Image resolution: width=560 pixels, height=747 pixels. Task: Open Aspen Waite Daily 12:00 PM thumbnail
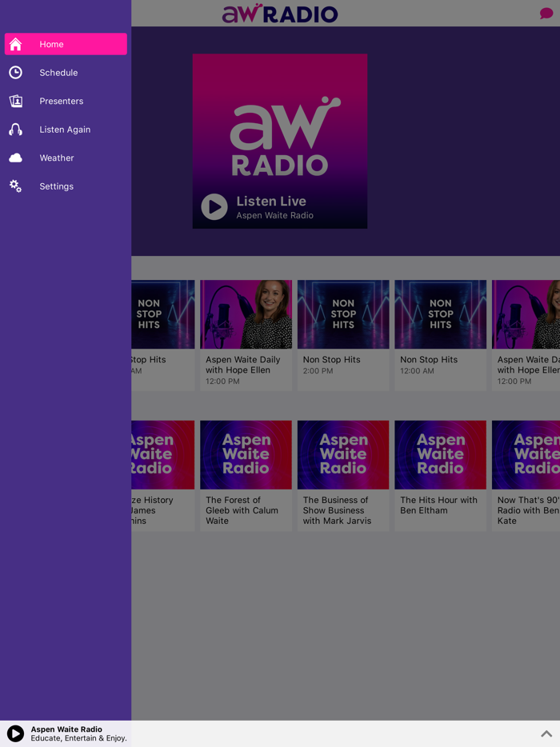pyautogui.click(x=246, y=314)
